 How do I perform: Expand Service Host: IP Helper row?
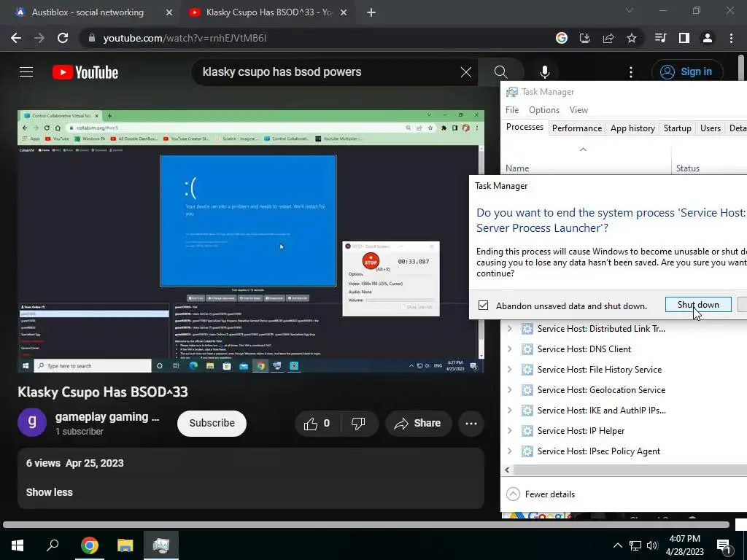point(509,430)
